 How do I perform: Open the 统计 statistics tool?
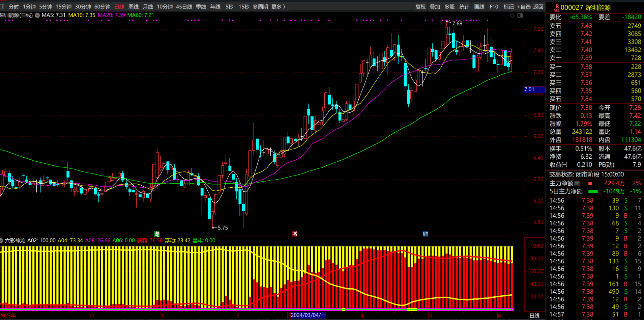pyautogui.click(x=464, y=7)
